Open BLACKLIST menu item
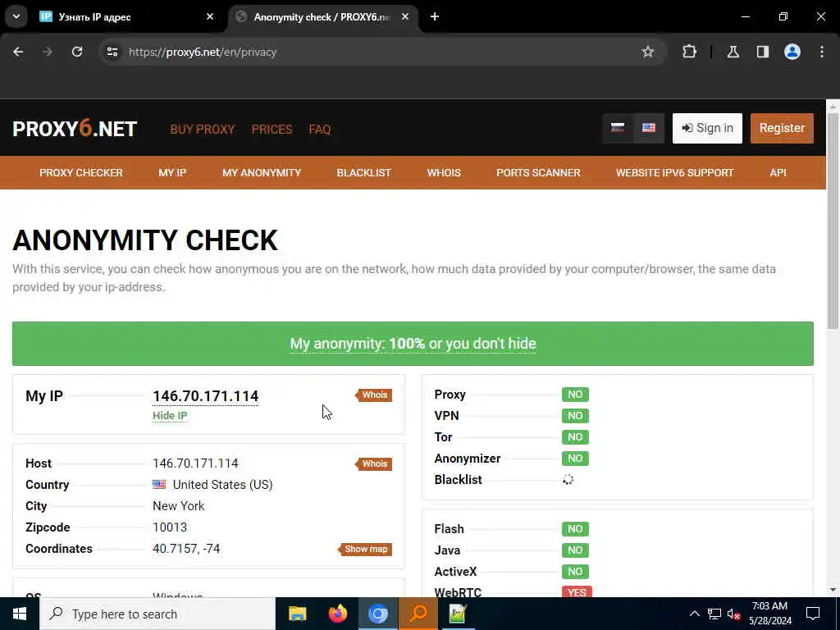This screenshot has height=630, width=840. tap(363, 172)
